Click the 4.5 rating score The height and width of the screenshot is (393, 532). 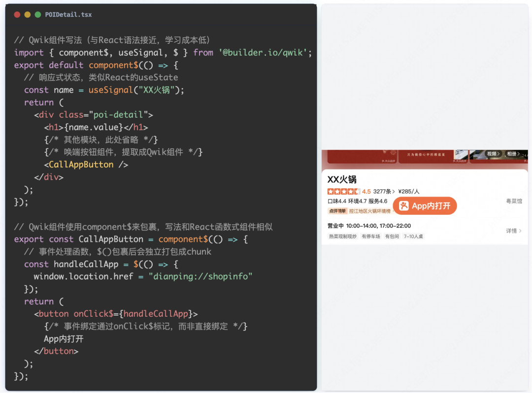point(366,192)
